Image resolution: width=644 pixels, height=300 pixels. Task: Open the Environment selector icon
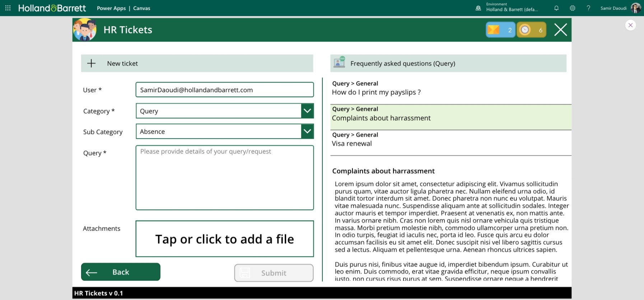(x=478, y=8)
